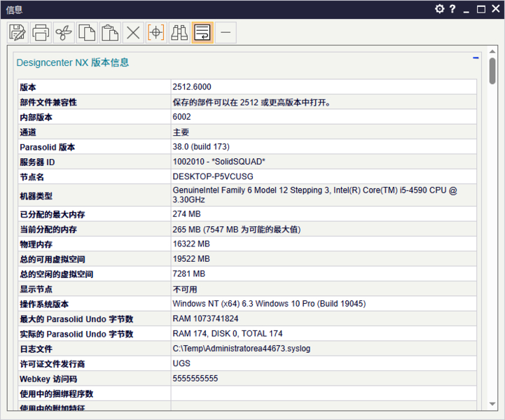Viewport: 505px width, 420px height.
Task: Click the 使用中的捆绑程序数 row label
Action: tap(57, 393)
